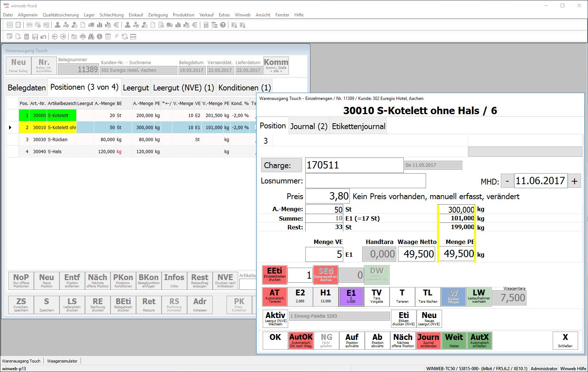Click the plain barcode toolbar icon

click(30, 25)
